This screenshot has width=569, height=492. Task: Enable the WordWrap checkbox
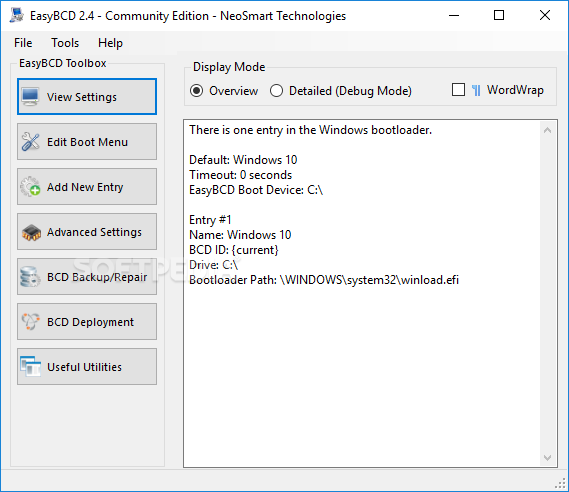point(458,90)
